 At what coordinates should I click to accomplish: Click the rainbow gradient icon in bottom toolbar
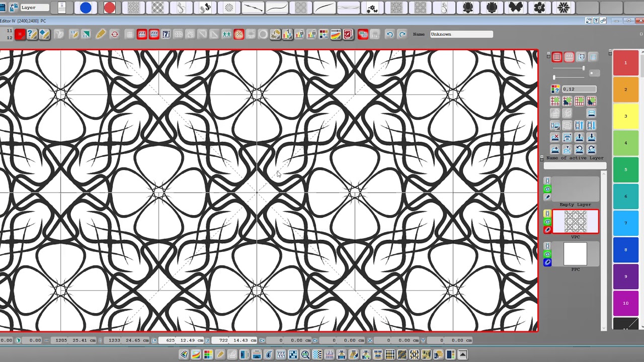point(196,354)
